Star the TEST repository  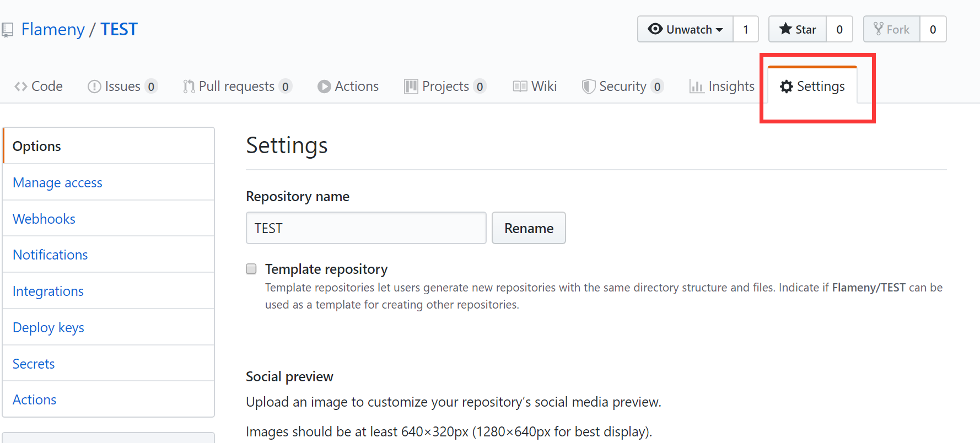pyautogui.click(x=798, y=29)
